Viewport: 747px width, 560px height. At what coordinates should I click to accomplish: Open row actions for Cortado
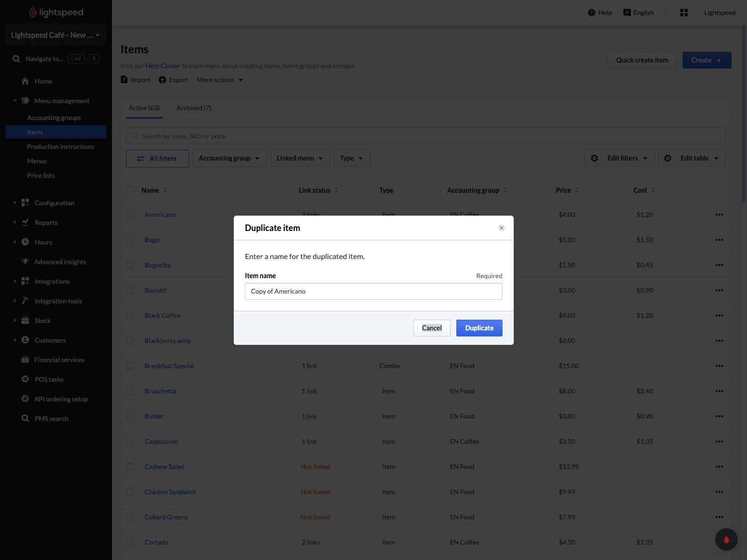tap(719, 542)
